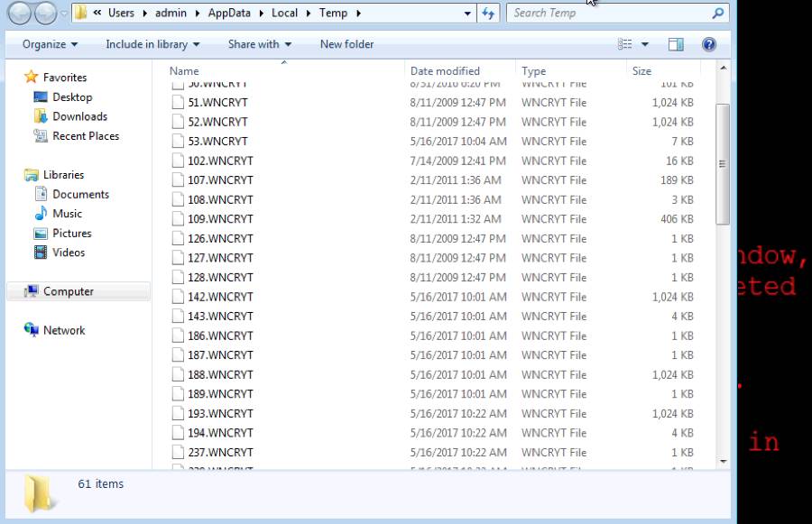812x524 pixels.
Task: Open the Organize dropdown menu
Action: click(x=50, y=44)
